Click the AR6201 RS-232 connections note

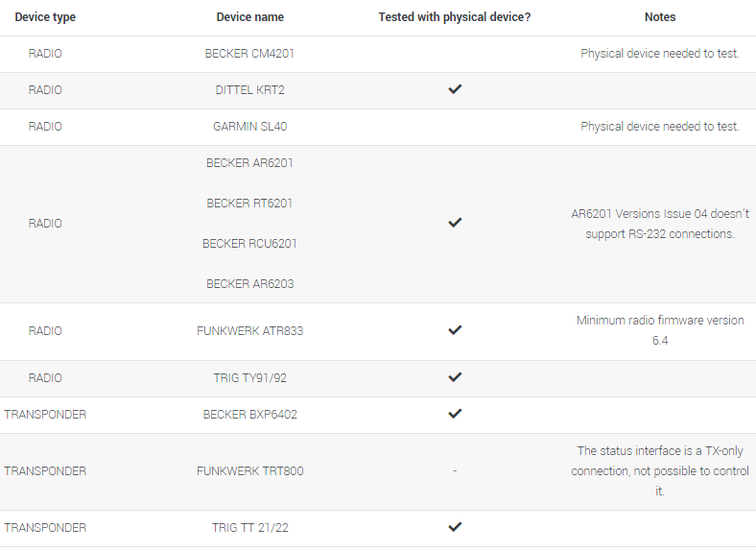[660, 223]
